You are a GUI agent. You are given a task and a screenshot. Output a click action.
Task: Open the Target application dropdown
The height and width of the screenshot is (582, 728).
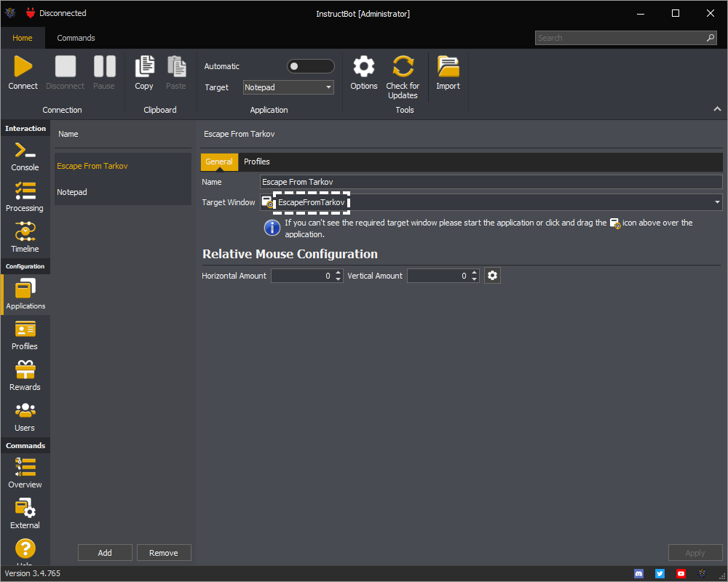point(288,87)
